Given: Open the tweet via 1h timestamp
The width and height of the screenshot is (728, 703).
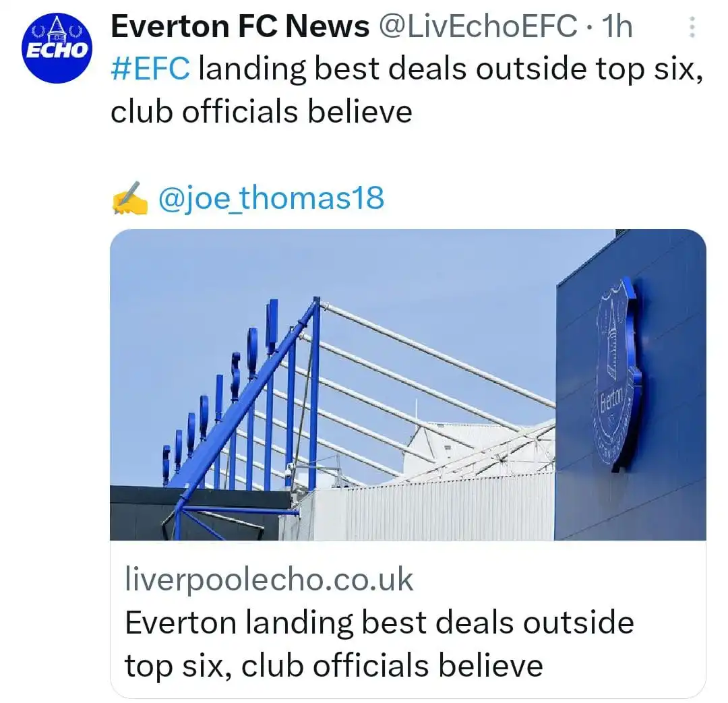Looking at the screenshot, I should (x=617, y=27).
